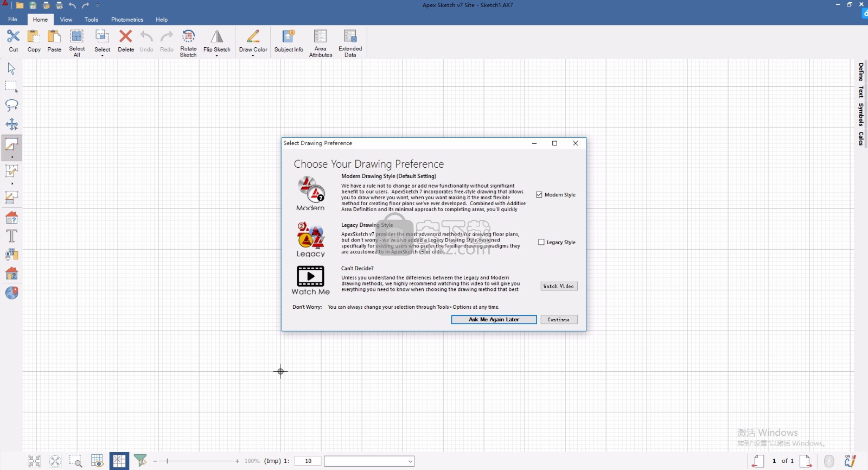
Task: Select the rectangular marquee selection tool
Action: pyautogui.click(x=11, y=87)
